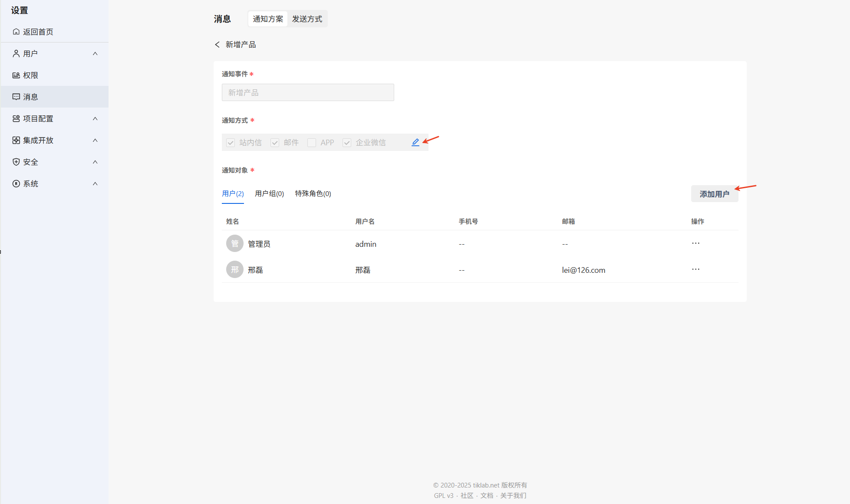Click the 管理员 avatar circle

(x=234, y=244)
